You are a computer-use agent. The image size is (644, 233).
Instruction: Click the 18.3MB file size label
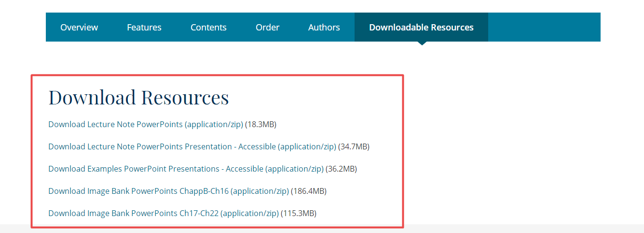pyautogui.click(x=260, y=124)
